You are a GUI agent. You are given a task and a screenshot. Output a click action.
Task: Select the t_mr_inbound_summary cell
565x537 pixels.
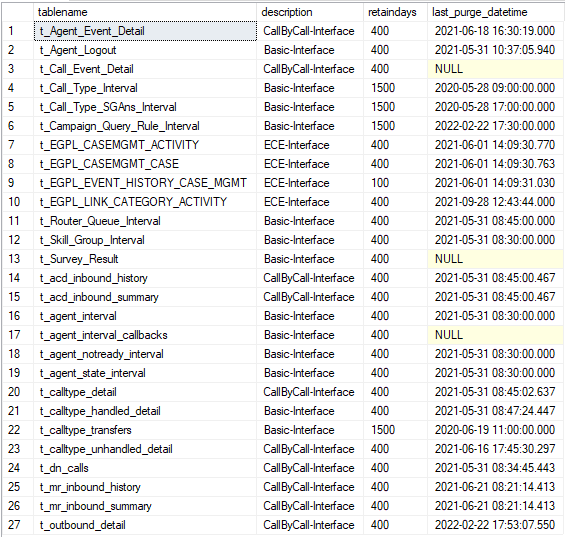click(x=145, y=506)
